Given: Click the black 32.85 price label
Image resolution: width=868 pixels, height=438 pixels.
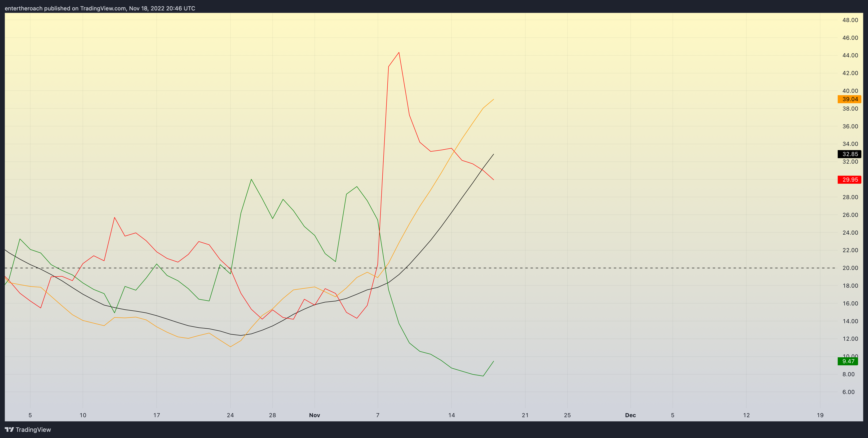Looking at the screenshot, I should 850,154.
